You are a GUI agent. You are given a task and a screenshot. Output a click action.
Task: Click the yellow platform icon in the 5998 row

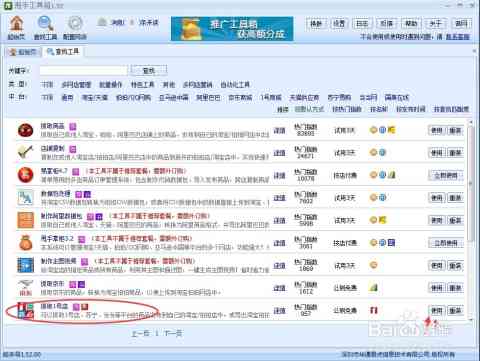tap(382, 220)
